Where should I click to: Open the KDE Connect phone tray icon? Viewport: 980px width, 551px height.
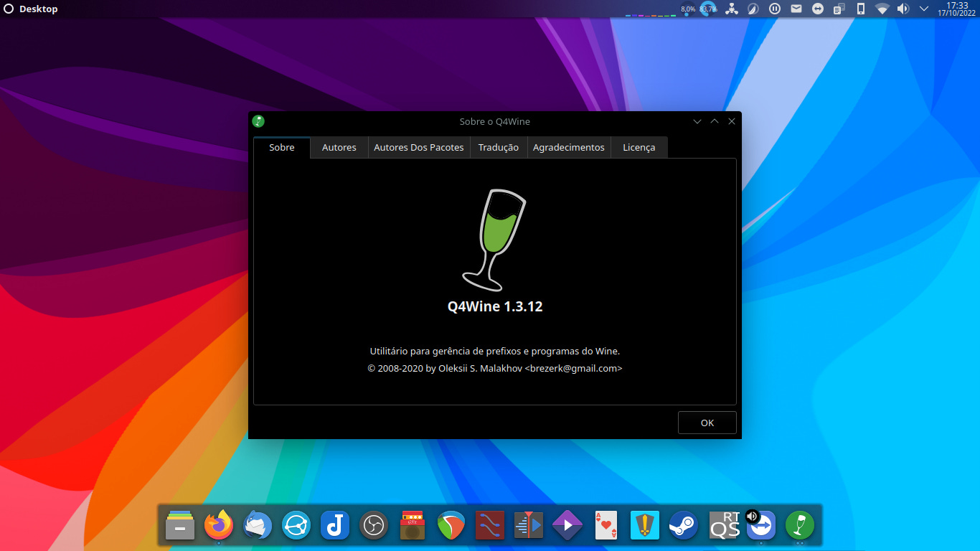point(861,9)
